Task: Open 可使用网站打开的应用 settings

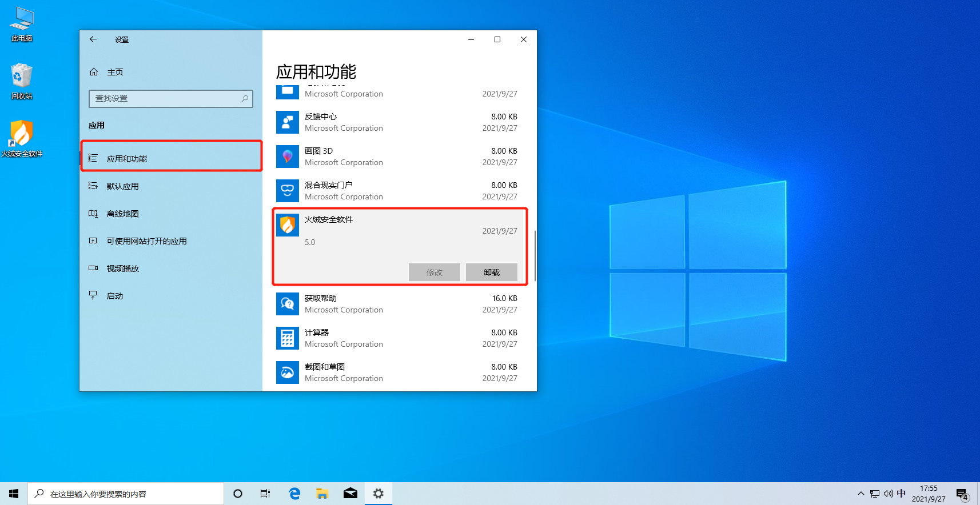Action: click(171, 241)
